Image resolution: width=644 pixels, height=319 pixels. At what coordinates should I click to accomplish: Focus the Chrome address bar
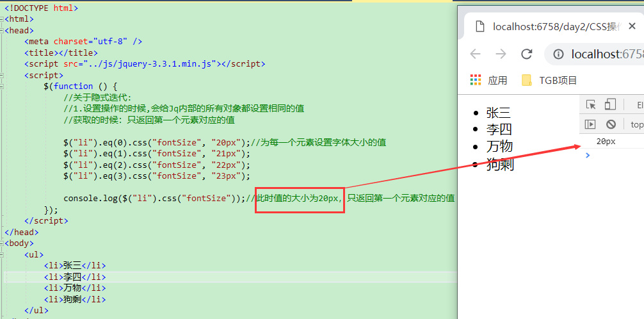[x=594, y=54]
